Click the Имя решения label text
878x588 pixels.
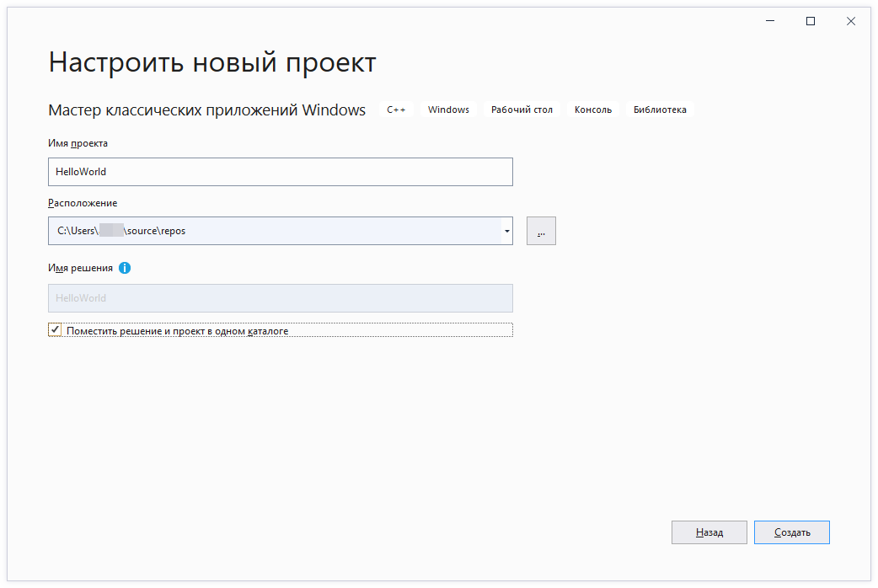coord(80,268)
